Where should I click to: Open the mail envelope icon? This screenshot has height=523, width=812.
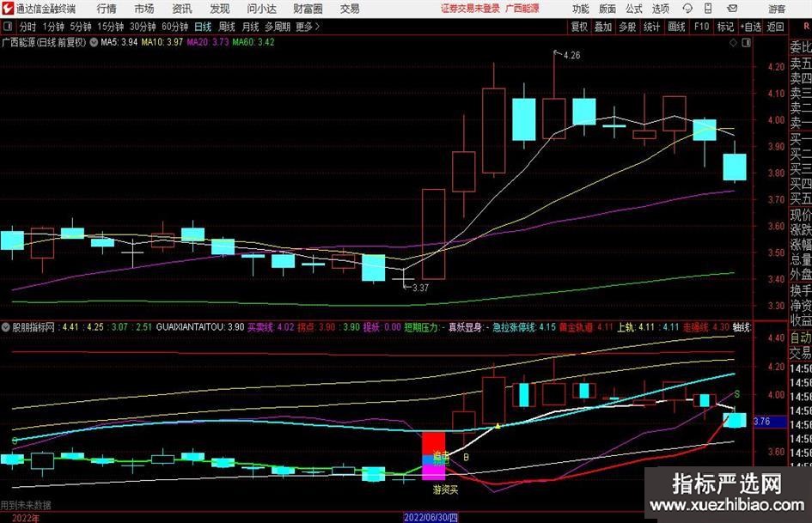(732, 9)
